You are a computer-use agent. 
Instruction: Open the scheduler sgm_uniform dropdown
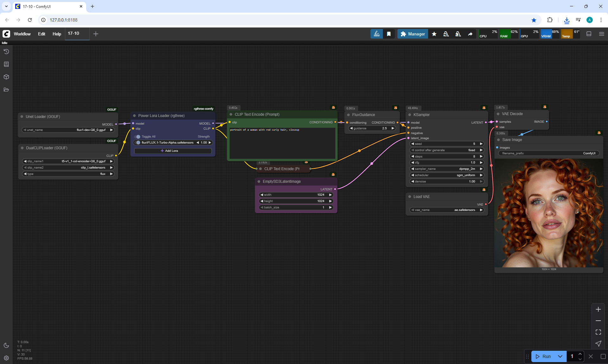(x=447, y=175)
